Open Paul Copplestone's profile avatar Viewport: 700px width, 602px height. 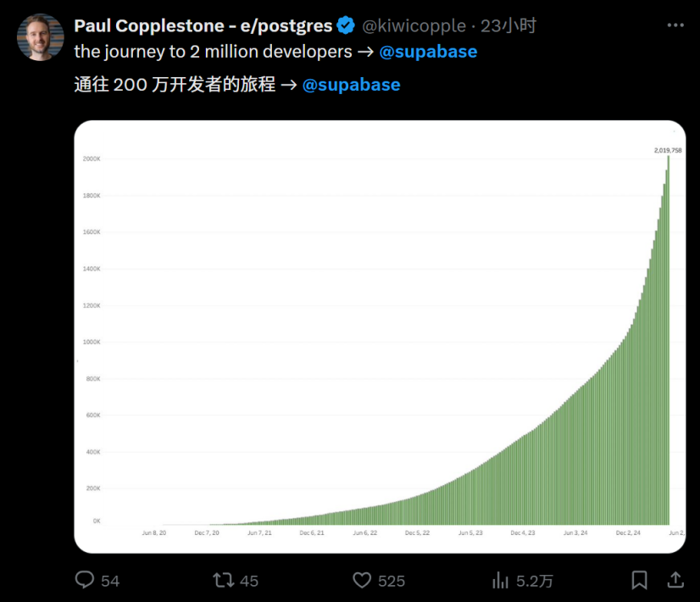[41, 37]
